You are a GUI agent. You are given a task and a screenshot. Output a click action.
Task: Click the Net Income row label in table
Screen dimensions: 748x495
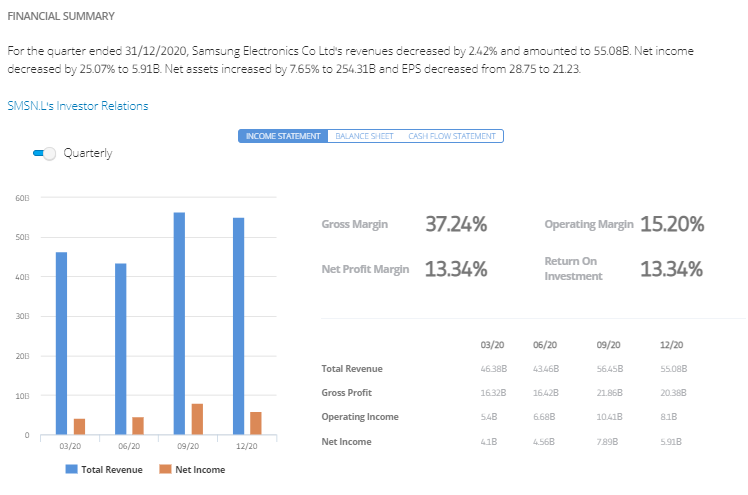point(346,442)
